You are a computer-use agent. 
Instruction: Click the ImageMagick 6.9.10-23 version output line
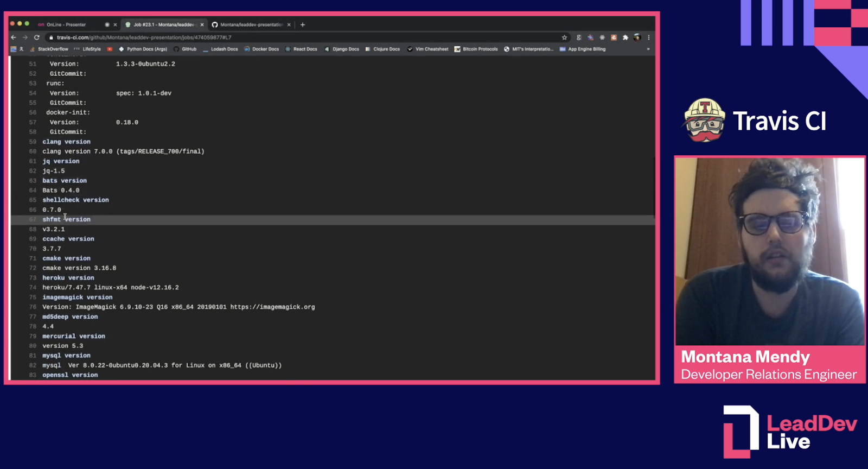[x=179, y=307]
